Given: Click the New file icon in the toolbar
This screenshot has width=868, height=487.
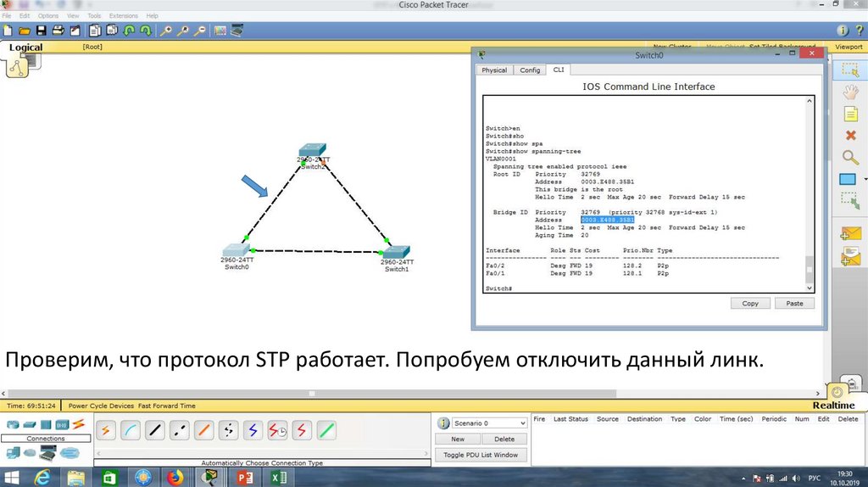Looking at the screenshot, I should [8, 31].
